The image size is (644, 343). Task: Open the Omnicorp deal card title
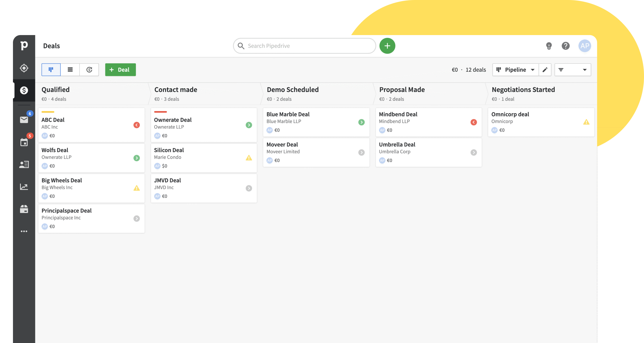(510, 114)
